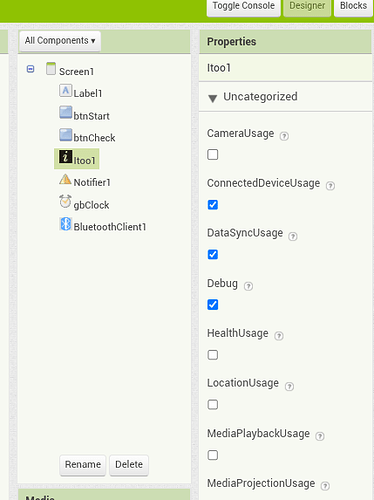
Task: Select Label1 in the component tree
Action: coord(88,93)
